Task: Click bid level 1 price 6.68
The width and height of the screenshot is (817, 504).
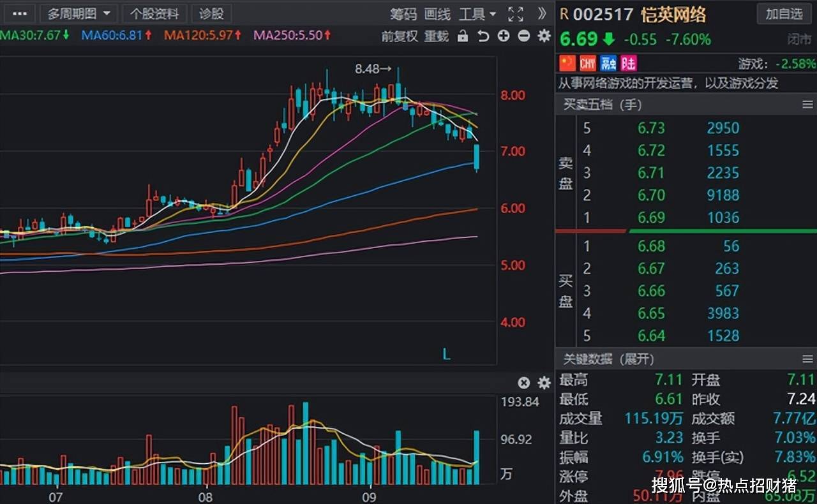Action: 651,246
